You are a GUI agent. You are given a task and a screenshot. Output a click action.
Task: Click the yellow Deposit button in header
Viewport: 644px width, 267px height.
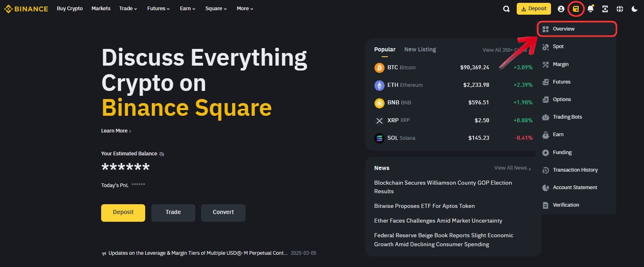[534, 9]
